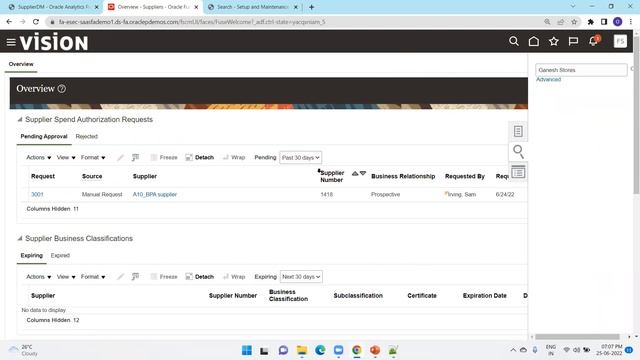This screenshot has height=360, width=640.
Task: Click Detach in Spend Authorization toolbar
Action: click(200, 158)
